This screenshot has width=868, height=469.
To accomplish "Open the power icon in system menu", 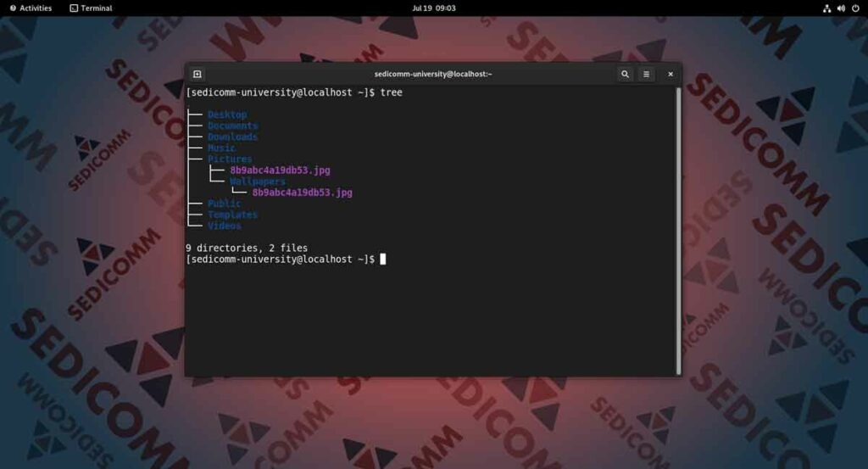I will (x=855, y=8).
